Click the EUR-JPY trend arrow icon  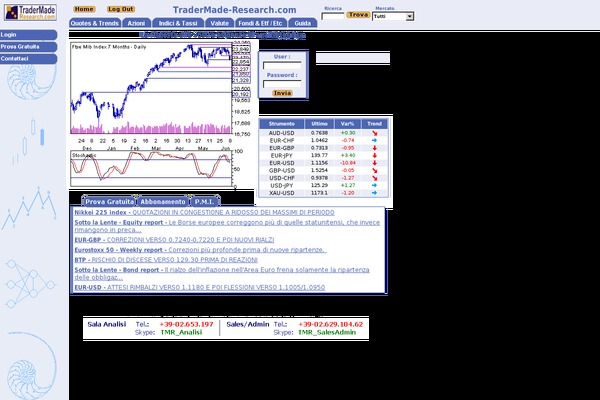(x=375, y=155)
